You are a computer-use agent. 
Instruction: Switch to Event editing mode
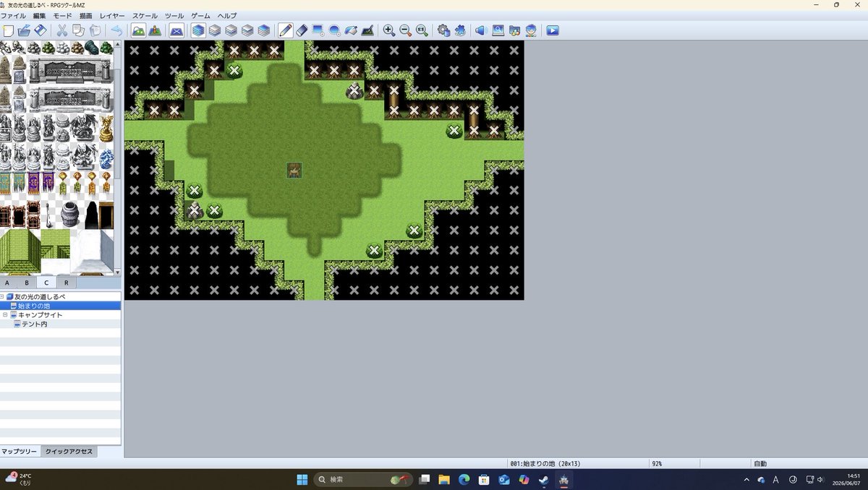coord(155,30)
